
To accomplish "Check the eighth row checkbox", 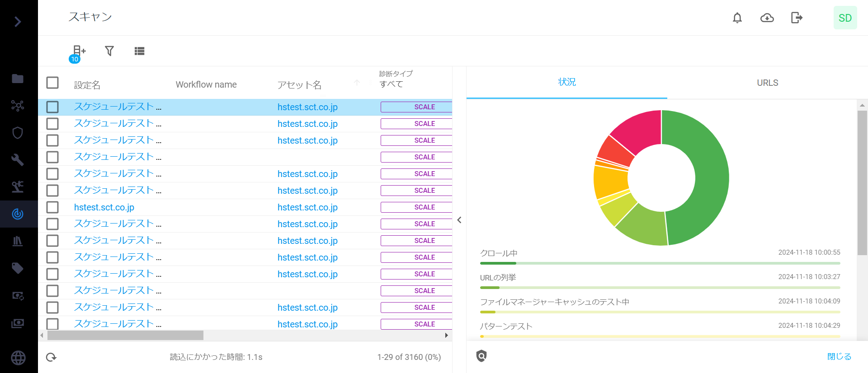I will pyautogui.click(x=52, y=224).
